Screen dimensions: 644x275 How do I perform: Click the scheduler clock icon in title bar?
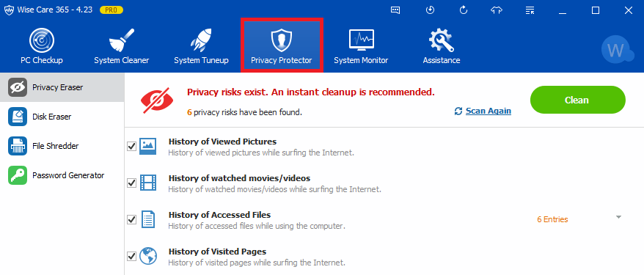430,10
